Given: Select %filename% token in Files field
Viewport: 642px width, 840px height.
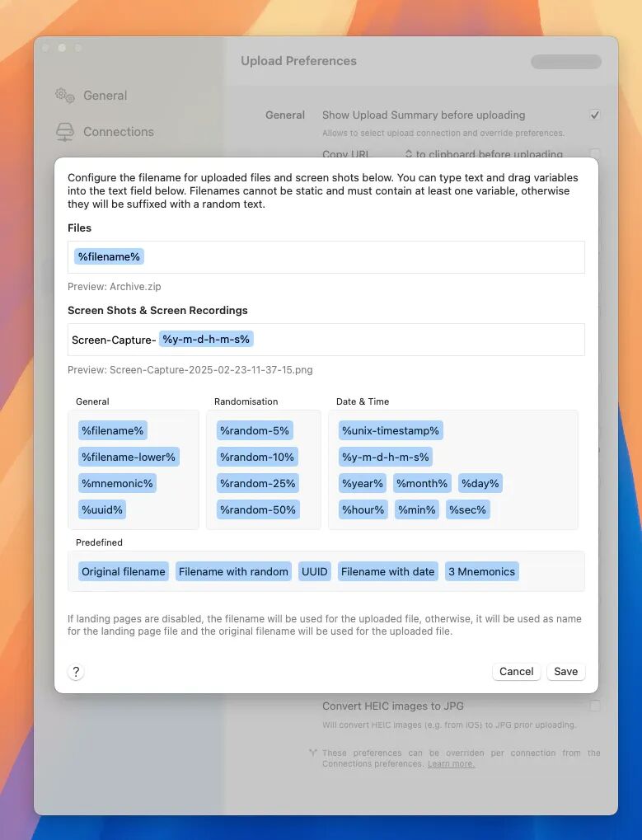Looking at the screenshot, I should (x=110, y=256).
